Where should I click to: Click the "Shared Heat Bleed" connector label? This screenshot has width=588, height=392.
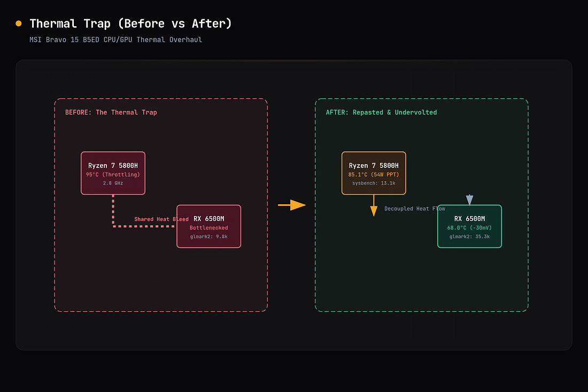(161, 219)
